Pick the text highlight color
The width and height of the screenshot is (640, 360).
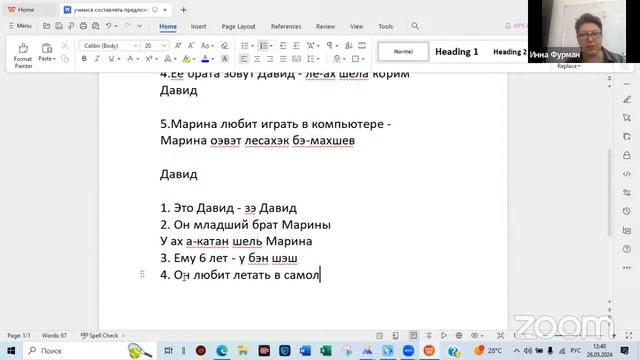(x=187, y=59)
